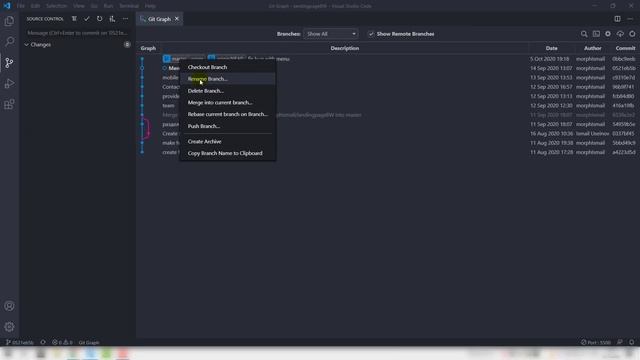Open the Explorer view in the activity bar
This screenshot has height=360, width=640.
[x=9, y=21]
